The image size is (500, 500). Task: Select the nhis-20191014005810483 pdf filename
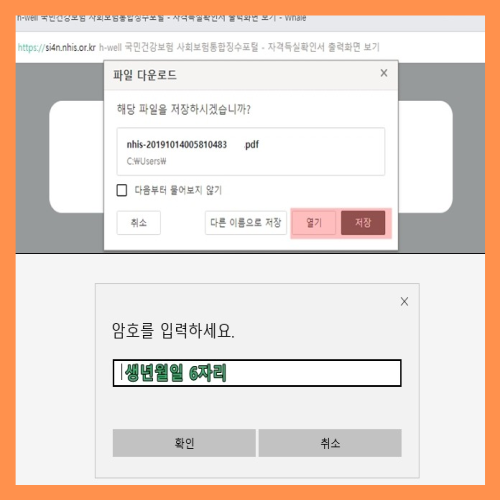tap(193, 145)
